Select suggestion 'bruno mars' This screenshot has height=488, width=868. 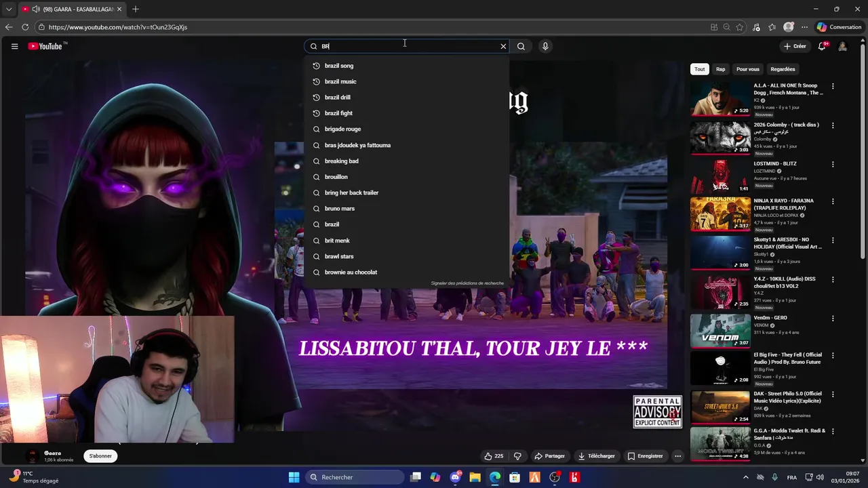tap(407, 208)
